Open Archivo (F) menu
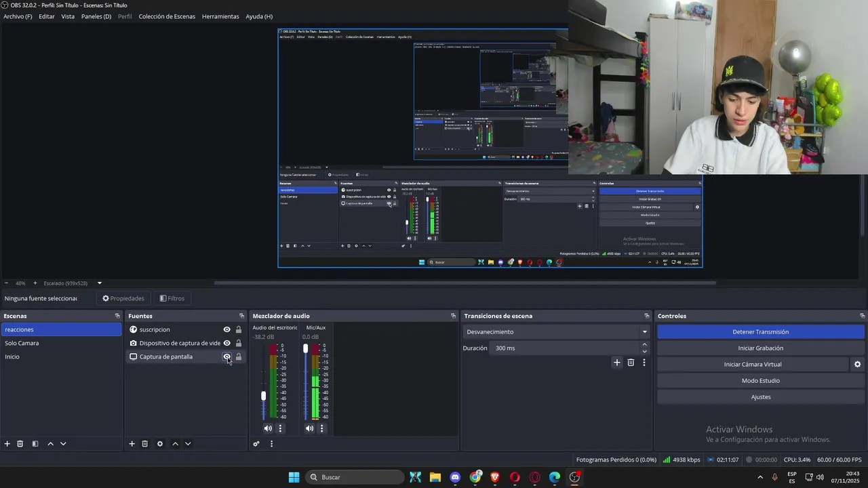This screenshot has width=868, height=488. coord(18,16)
